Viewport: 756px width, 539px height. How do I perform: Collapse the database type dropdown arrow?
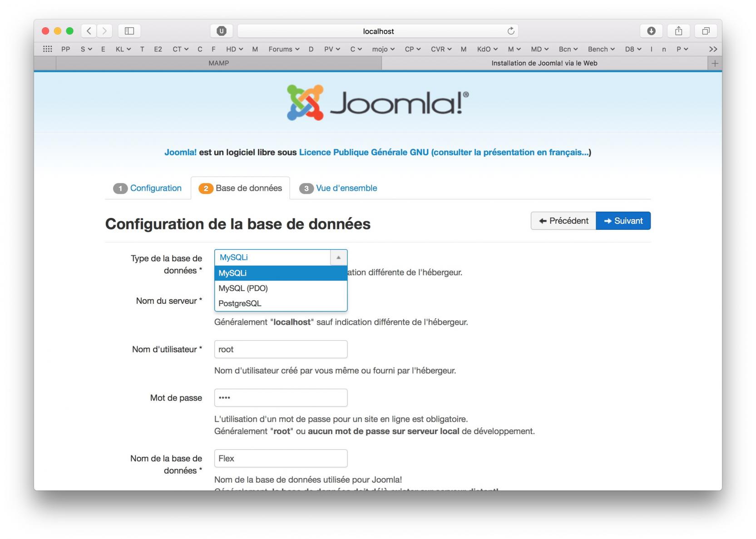338,257
